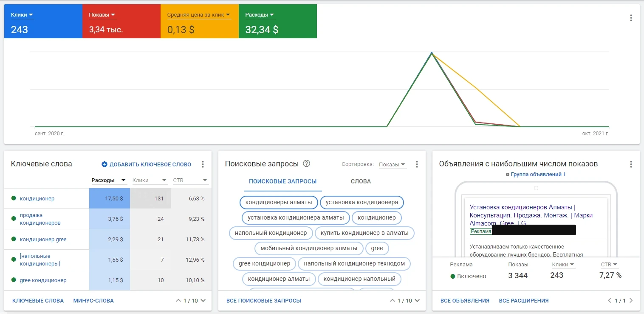Click the green Включено status dot
The image size is (644, 314).
[453, 276]
